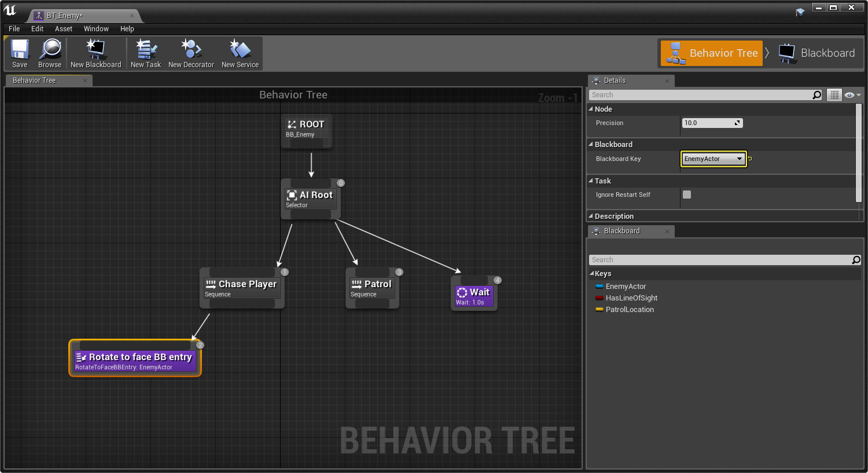The height and width of the screenshot is (473, 868).
Task: Open the Blackboard Key dropdown
Action: tap(713, 159)
